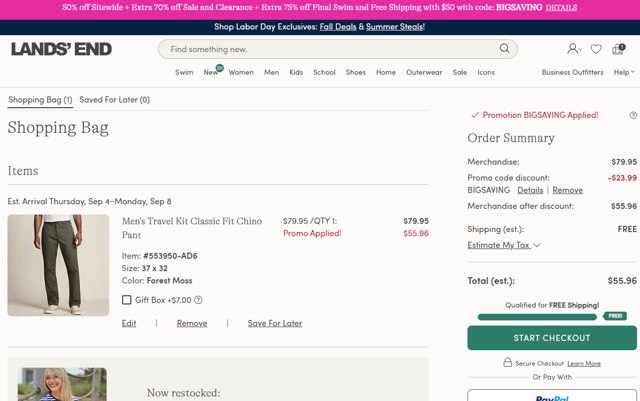Open the Men menu
This screenshot has height=401, width=640.
pos(271,72)
